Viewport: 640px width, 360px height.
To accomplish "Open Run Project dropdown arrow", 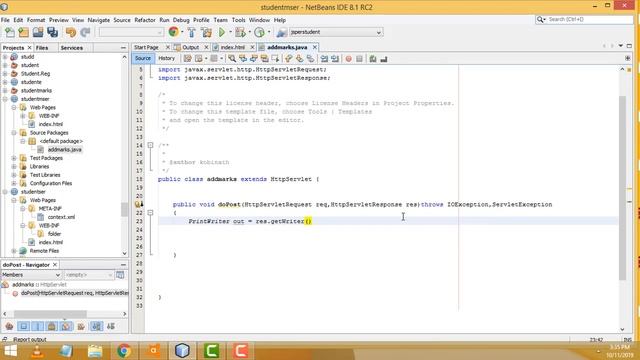I will tap(230, 32).
